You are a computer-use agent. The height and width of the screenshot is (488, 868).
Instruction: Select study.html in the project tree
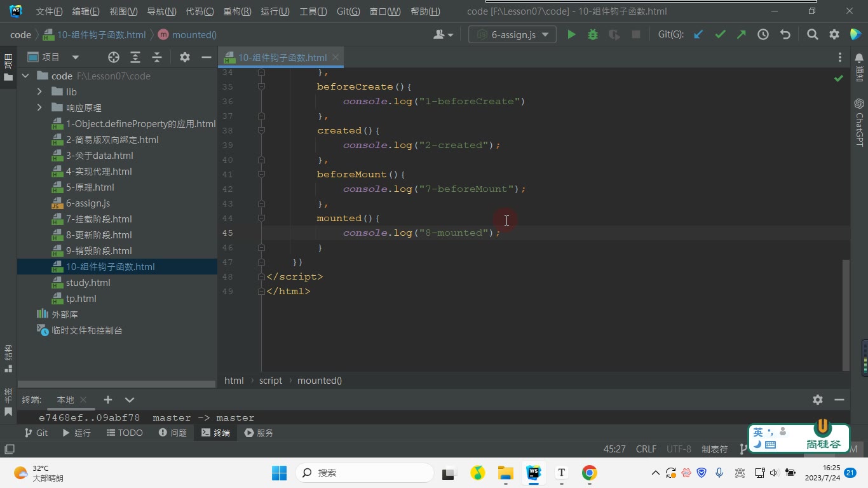(88, 283)
